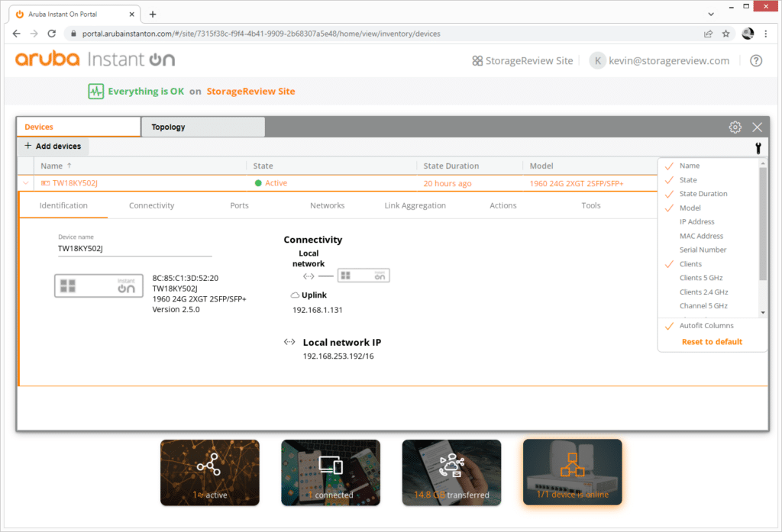The height and width of the screenshot is (532, 782).
Task: Bookmark this page with star icon
Action: [x=725, y=34]
